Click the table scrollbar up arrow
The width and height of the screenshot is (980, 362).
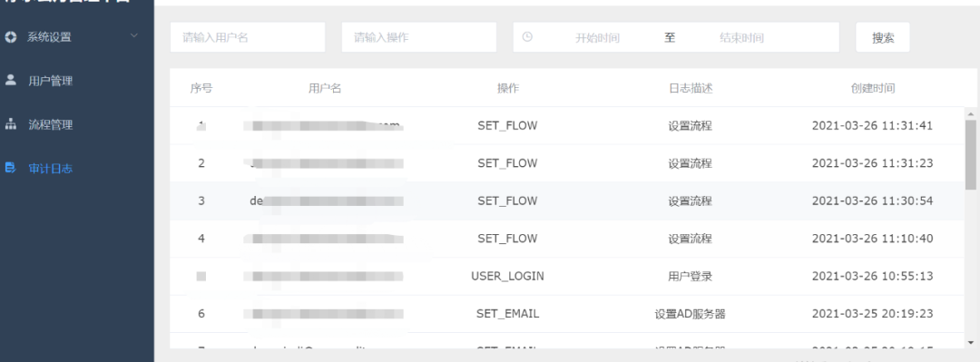[x=970, y=113]
